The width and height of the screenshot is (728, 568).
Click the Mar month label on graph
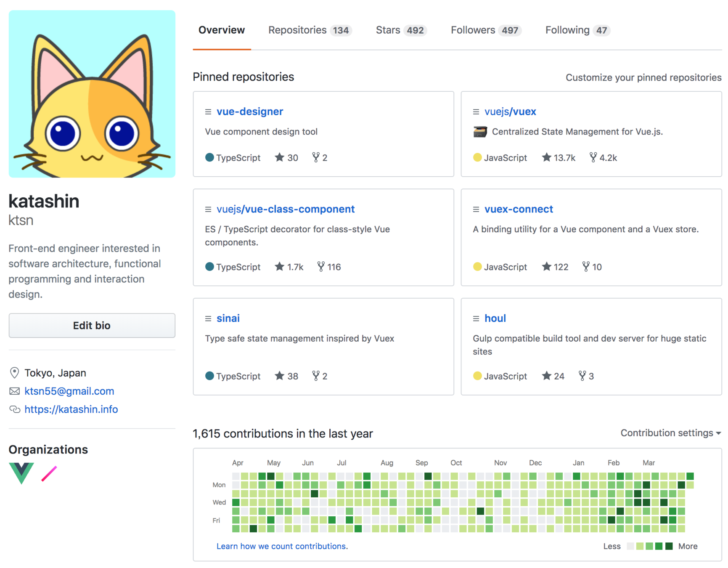click(x=649, y=463)
